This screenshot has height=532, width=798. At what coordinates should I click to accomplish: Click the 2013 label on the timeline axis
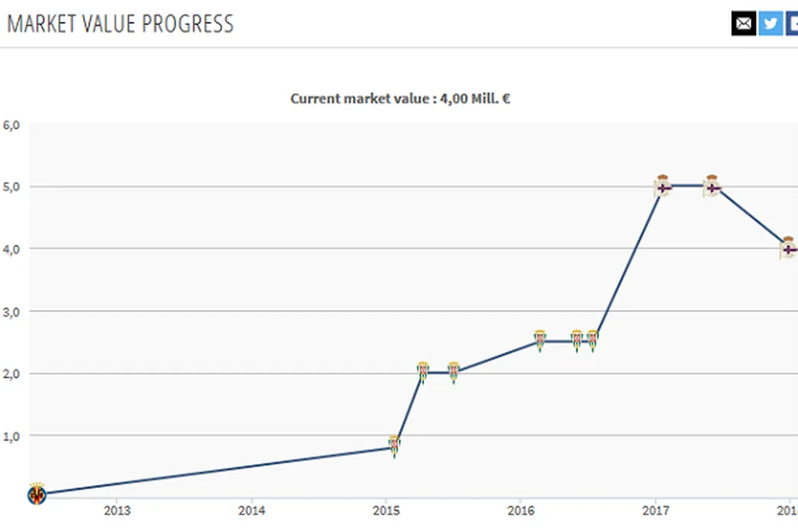click(x=117, y=509)
